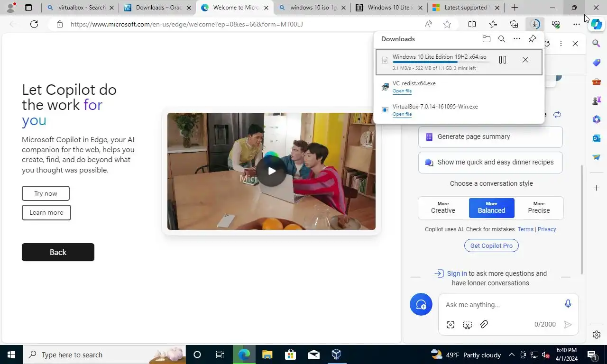
Task: Click Show me quick dinner recipes suggestion
Action: coord(490,162)
